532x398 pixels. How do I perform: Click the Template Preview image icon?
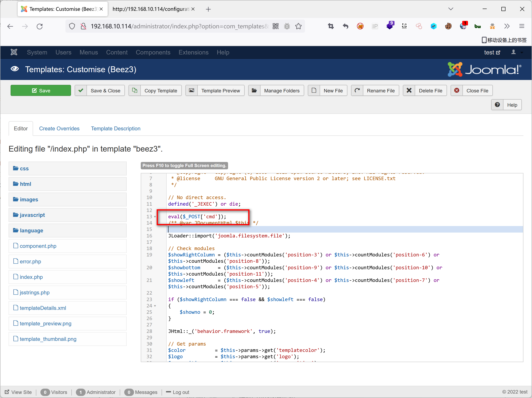[x=192, y=90]
